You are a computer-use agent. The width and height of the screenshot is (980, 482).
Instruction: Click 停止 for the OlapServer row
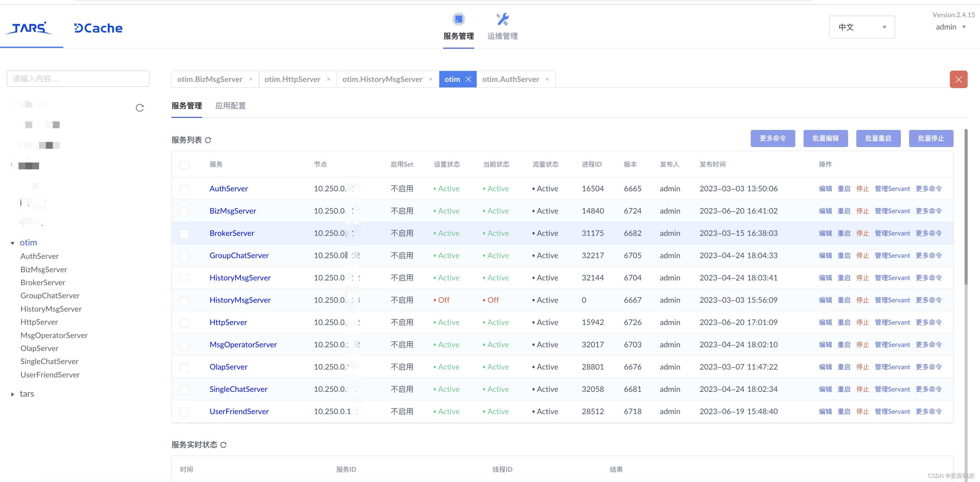862,366
